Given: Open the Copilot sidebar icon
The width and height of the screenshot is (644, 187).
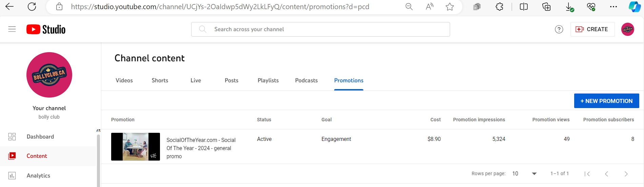Looking at the screenshot, I should click(634, 7).
